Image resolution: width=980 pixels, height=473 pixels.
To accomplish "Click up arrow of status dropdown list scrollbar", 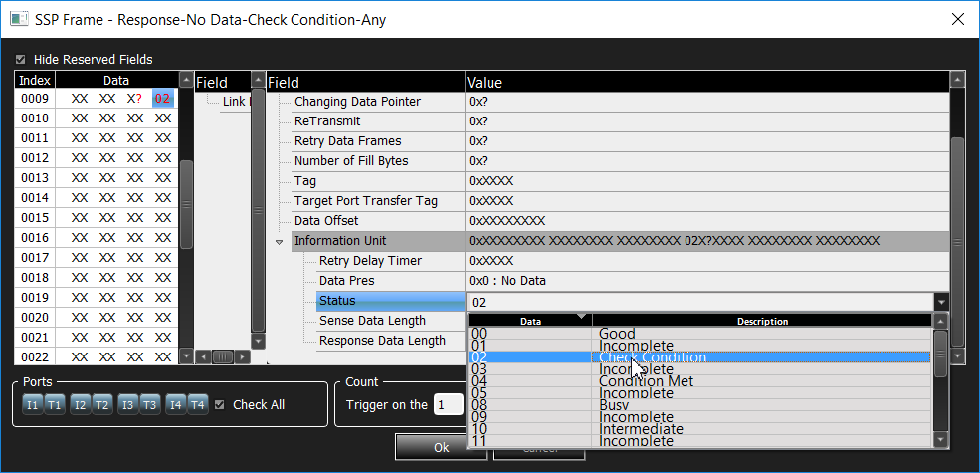I will tap(940, 321).
